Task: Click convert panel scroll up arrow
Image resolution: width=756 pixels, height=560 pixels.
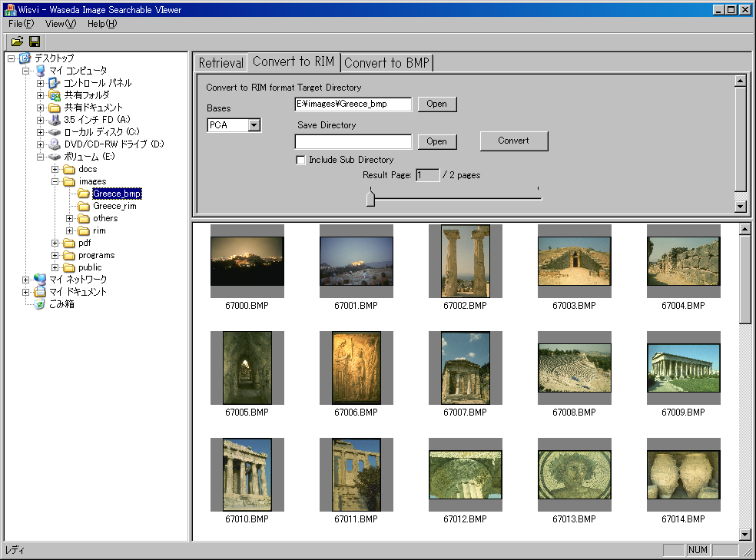Action: point(741,81)
